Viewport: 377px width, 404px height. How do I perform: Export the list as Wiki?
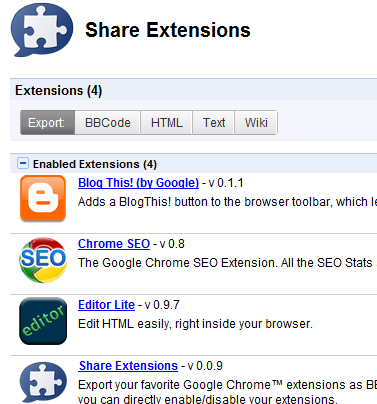coord(256,123)
